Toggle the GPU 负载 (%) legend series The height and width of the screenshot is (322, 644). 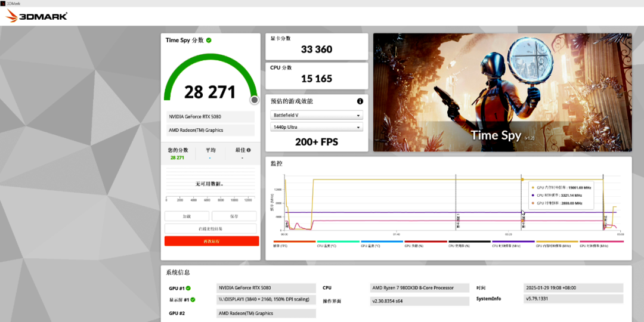coord(426,243)
